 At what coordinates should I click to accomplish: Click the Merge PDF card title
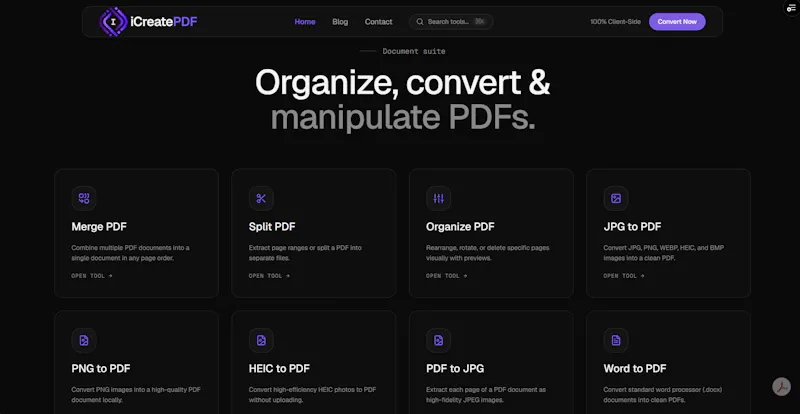point(99,227)
